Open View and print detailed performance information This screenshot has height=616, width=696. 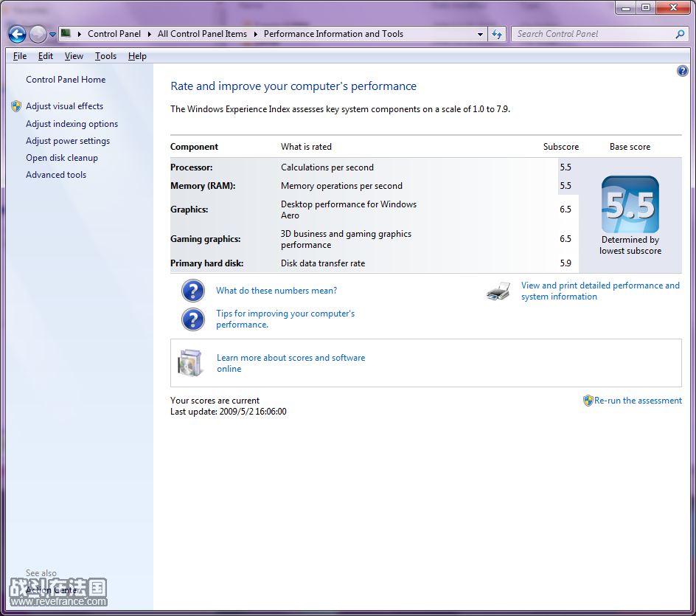(600, 291)
